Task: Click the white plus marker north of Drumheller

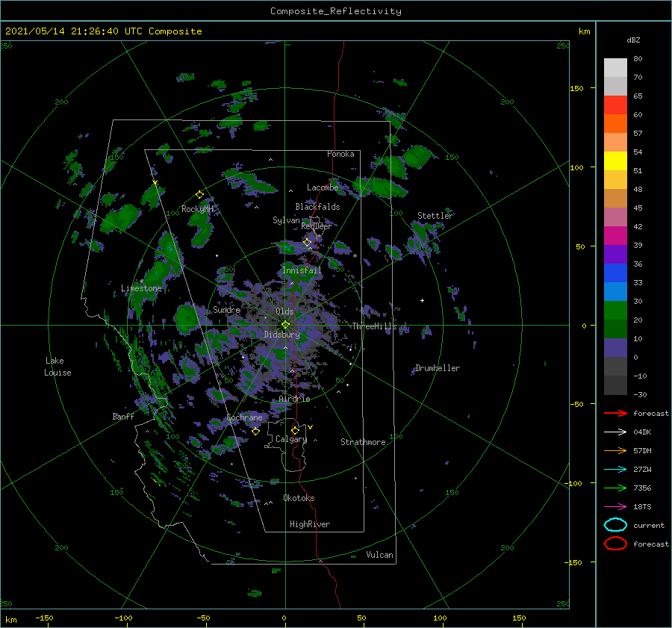Action: click(422, 300)
